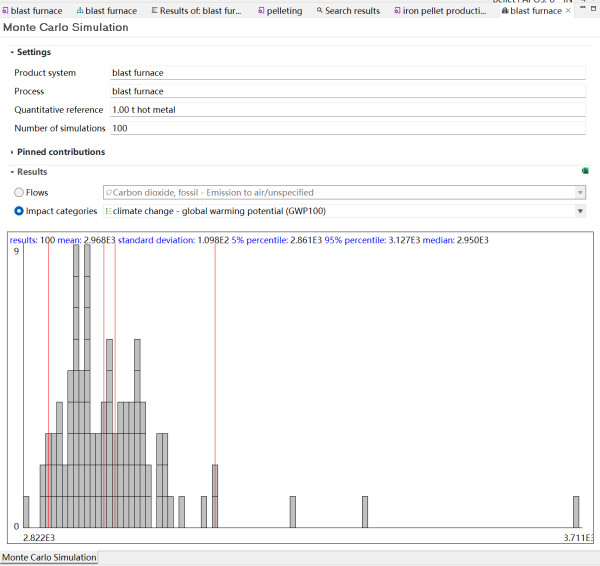Click the 'results:' label in the chart

click(x=23, y=240)
